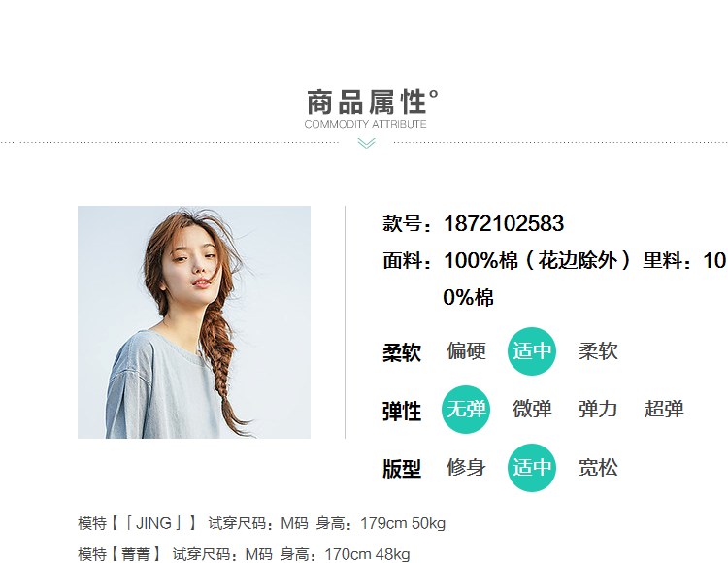Choose the 微弹 elasticity option
This screenshot has width=728, height=563.
click(x=532, y=409)
